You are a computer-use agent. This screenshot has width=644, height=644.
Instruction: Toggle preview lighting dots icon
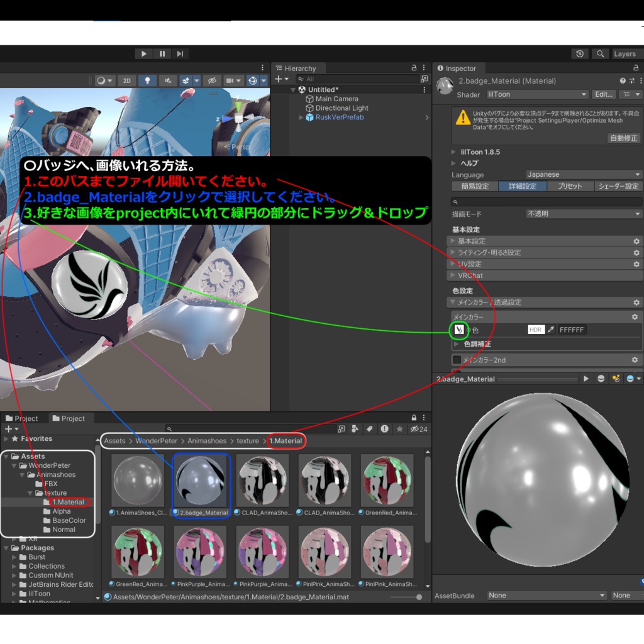[616, 379]
